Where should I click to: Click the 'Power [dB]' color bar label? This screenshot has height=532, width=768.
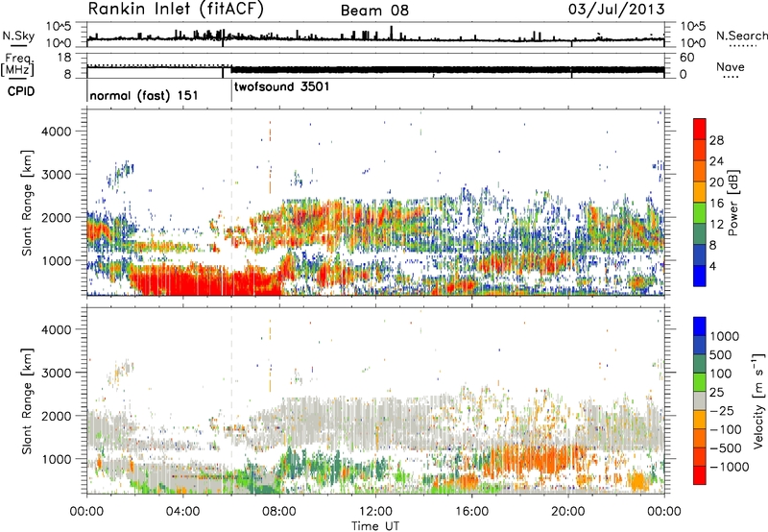click(733, 203)
